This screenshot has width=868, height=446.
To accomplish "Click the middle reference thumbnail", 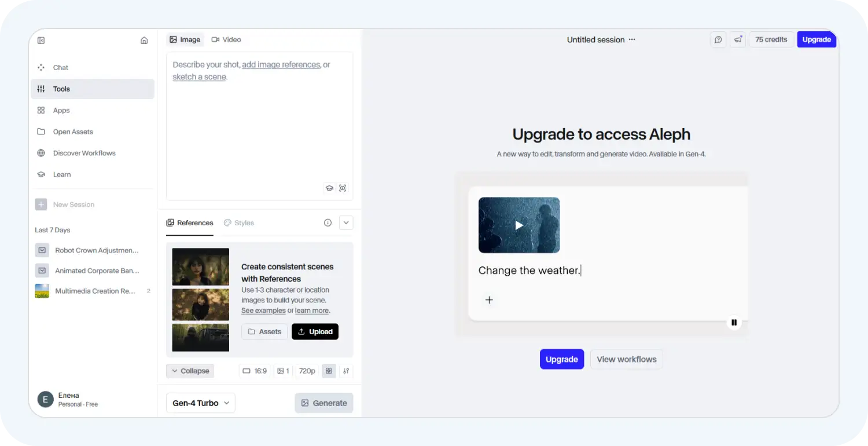I will [x=201, y=305].
